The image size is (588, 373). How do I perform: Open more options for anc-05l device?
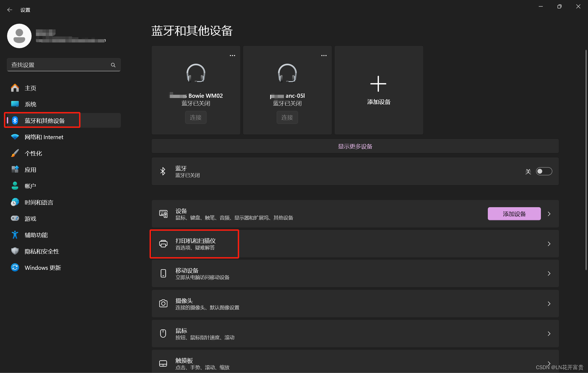point(324,56)
